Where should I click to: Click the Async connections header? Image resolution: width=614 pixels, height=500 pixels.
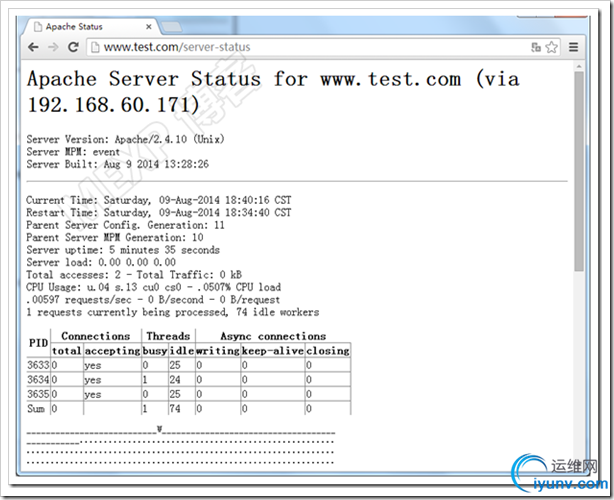pos(273,336)
